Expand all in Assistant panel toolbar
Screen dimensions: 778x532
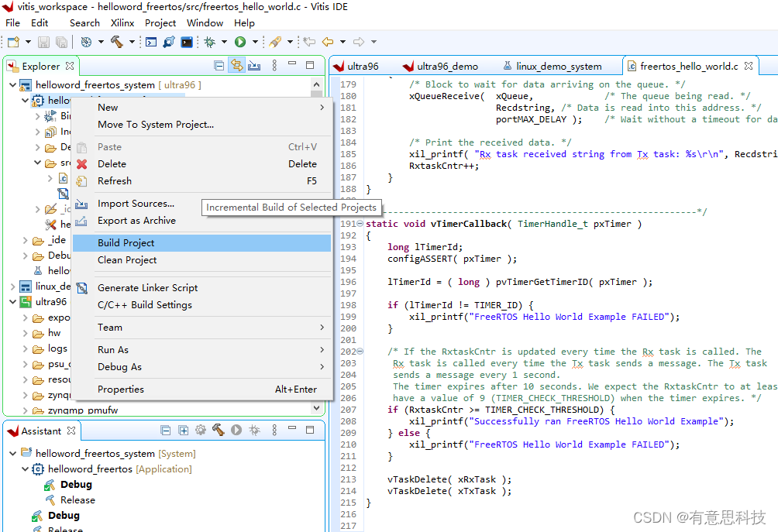point(183,431)
